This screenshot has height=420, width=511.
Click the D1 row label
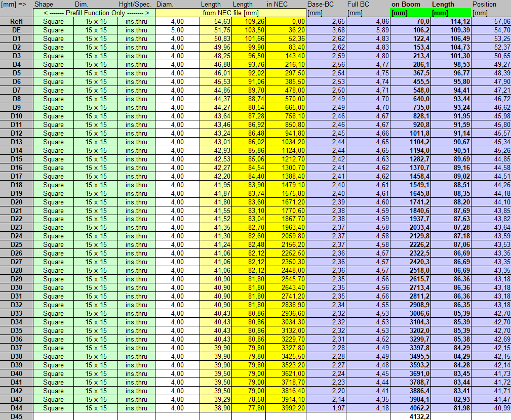point(16,39)
